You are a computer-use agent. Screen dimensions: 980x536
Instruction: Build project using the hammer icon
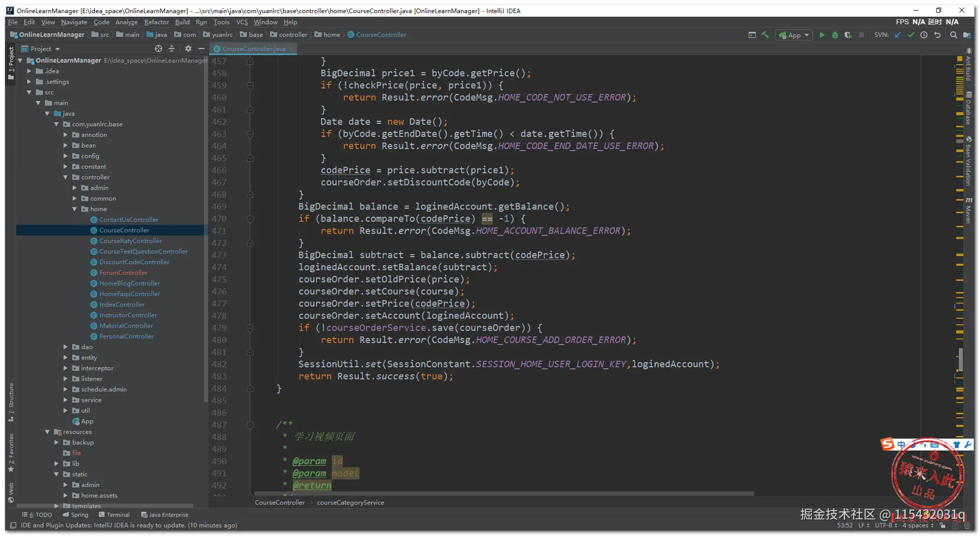tap(765, 35)
